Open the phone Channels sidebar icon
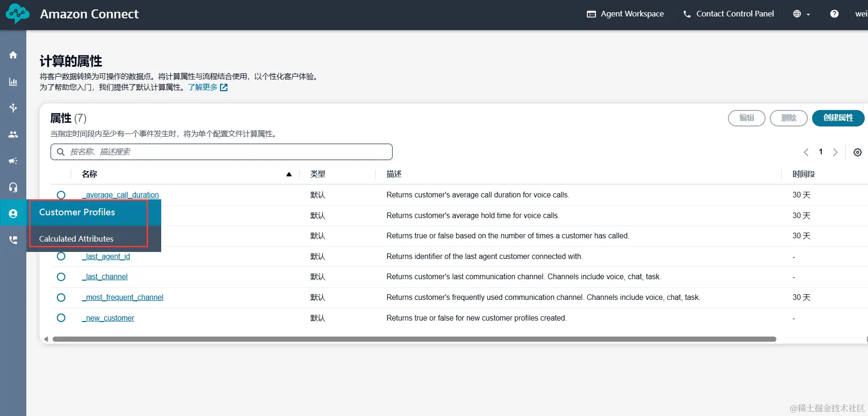The width and height of the screenshot is (868, 416). point(13,240)
